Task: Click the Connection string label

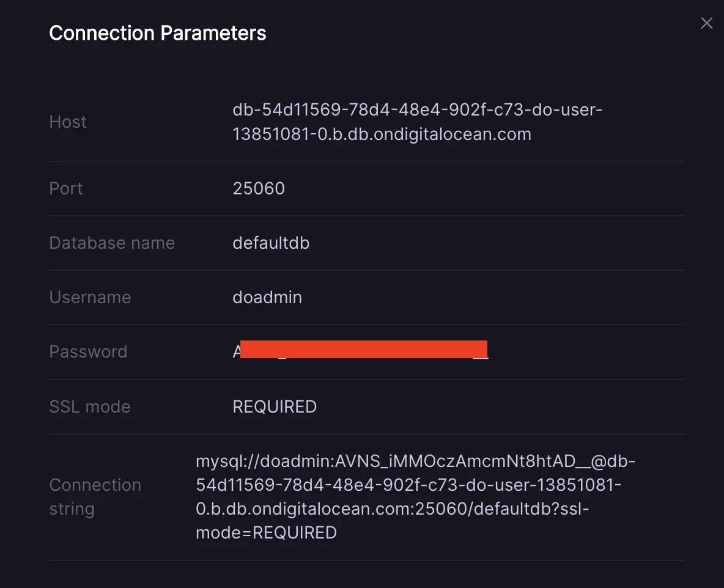Action: [x=95, y=496]
